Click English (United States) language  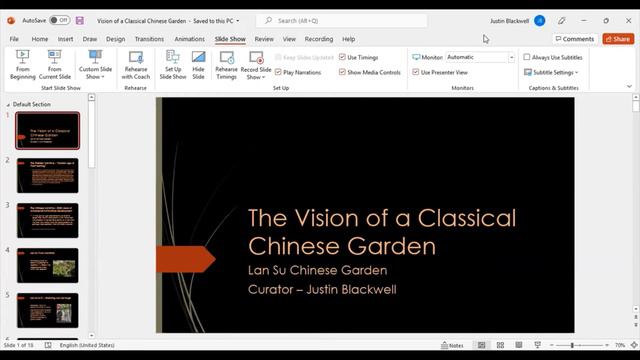[87, 345]
